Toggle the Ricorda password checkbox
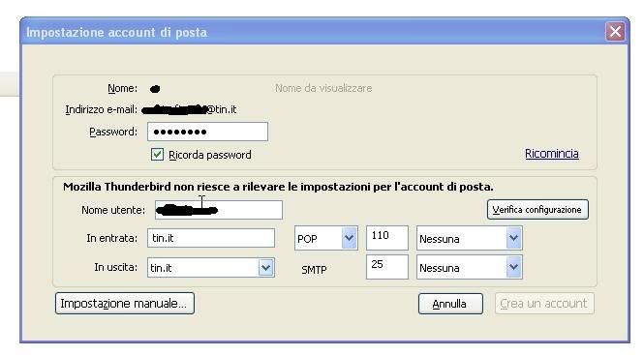Screen dimensions: 644x355 157,155
